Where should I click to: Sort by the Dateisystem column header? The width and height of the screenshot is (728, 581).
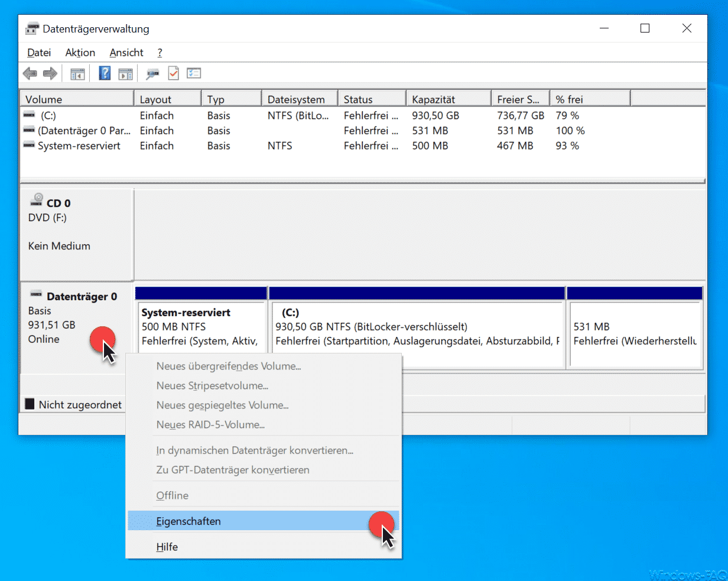300,99
